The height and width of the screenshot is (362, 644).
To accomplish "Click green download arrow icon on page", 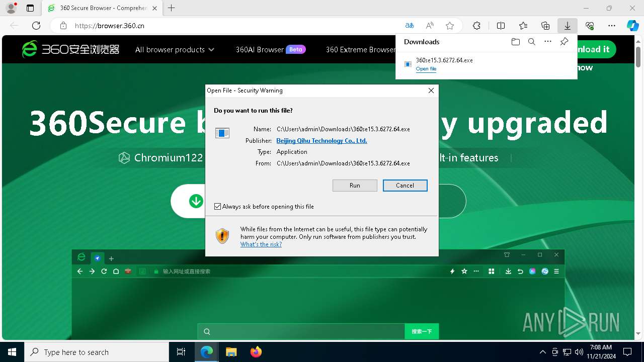I will coord(196,201).
